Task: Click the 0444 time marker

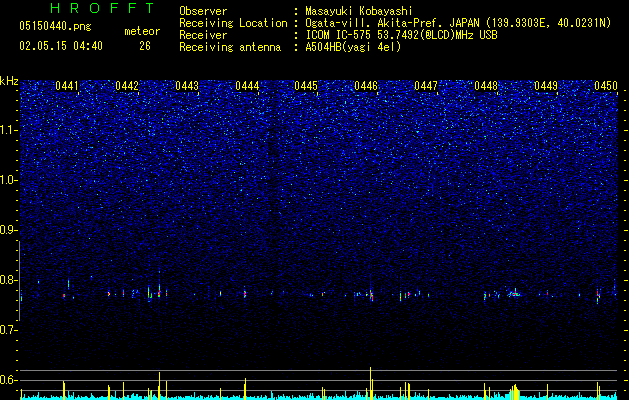Action: pos(247,86)
